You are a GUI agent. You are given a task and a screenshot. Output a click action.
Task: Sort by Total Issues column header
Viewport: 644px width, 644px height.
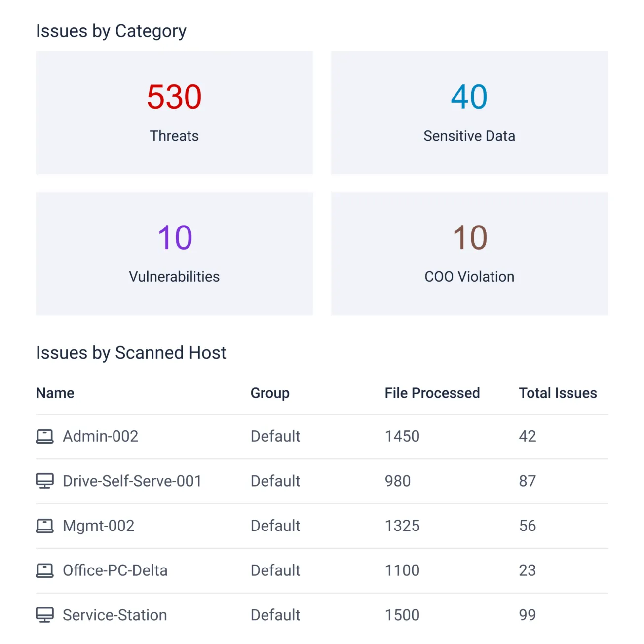558,393
